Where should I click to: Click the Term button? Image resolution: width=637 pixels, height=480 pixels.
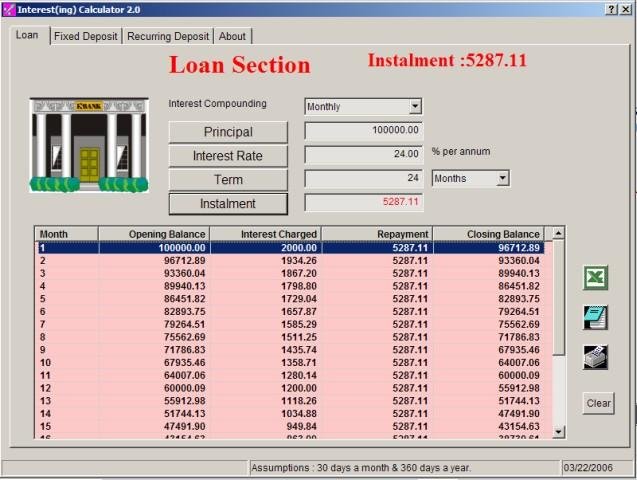pos(228,179)
